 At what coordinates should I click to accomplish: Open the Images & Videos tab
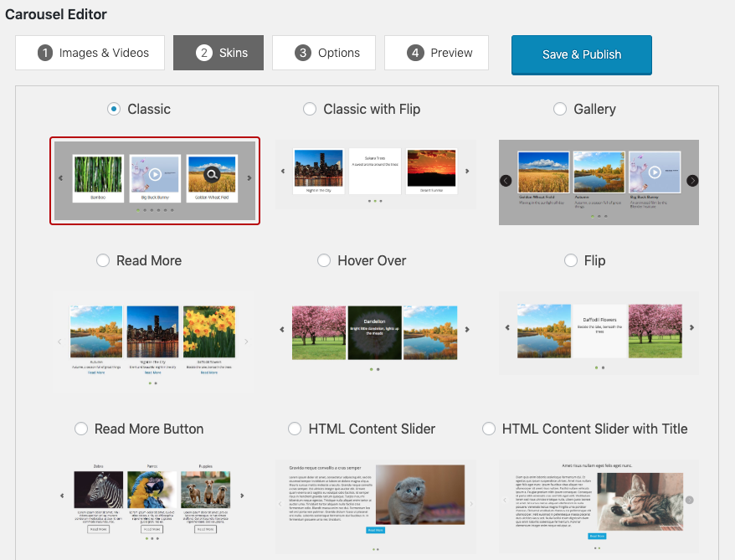[x=93, y=53]
